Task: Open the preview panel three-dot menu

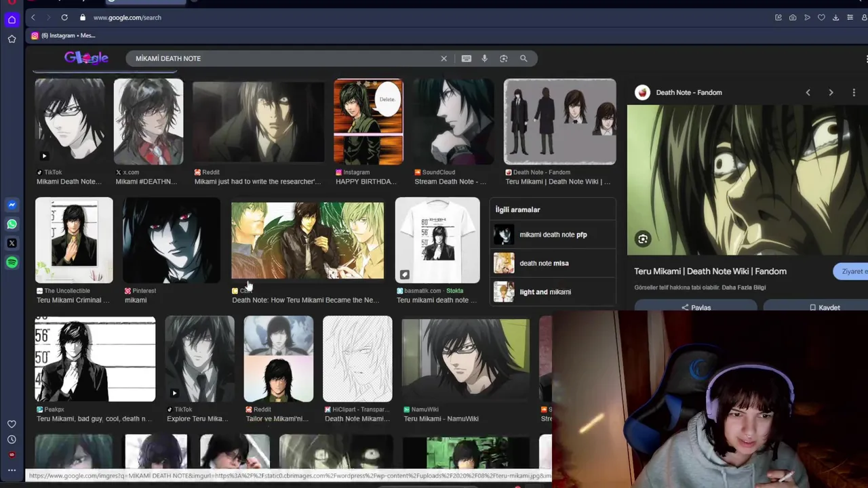Action: (x=854, y=92)
